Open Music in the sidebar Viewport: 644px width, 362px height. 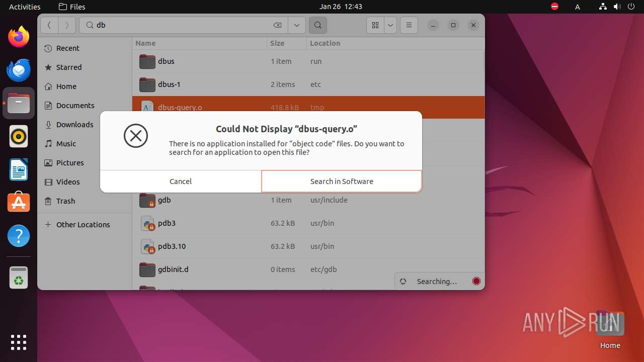tap(85, 144)
